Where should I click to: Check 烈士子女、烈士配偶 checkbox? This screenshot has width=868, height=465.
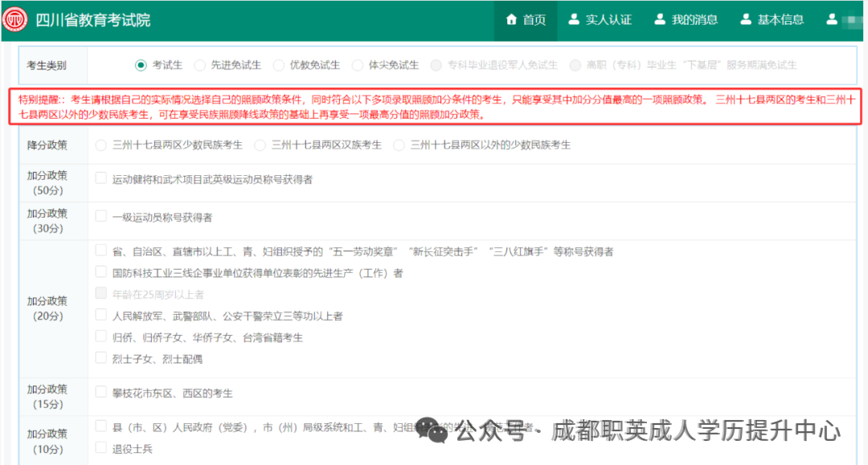coord(100,357)
